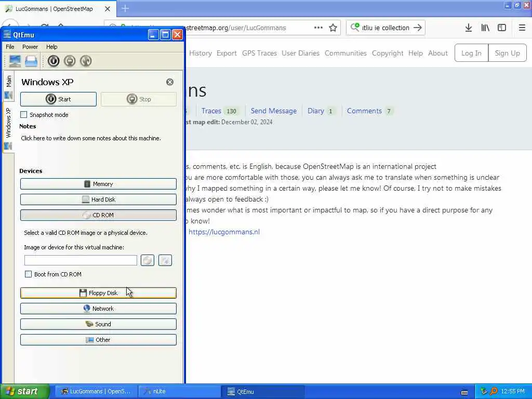Close the Windows XP machine tab with the x icon

170,82
